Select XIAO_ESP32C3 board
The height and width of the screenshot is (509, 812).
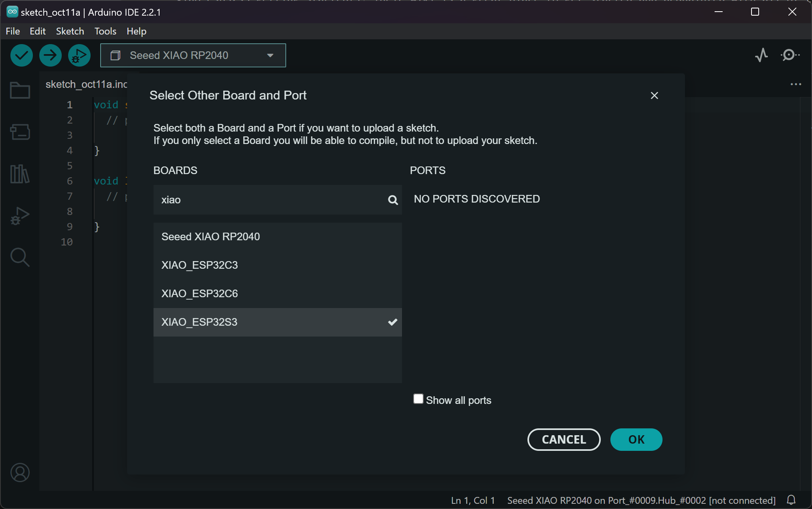point(277,265)
